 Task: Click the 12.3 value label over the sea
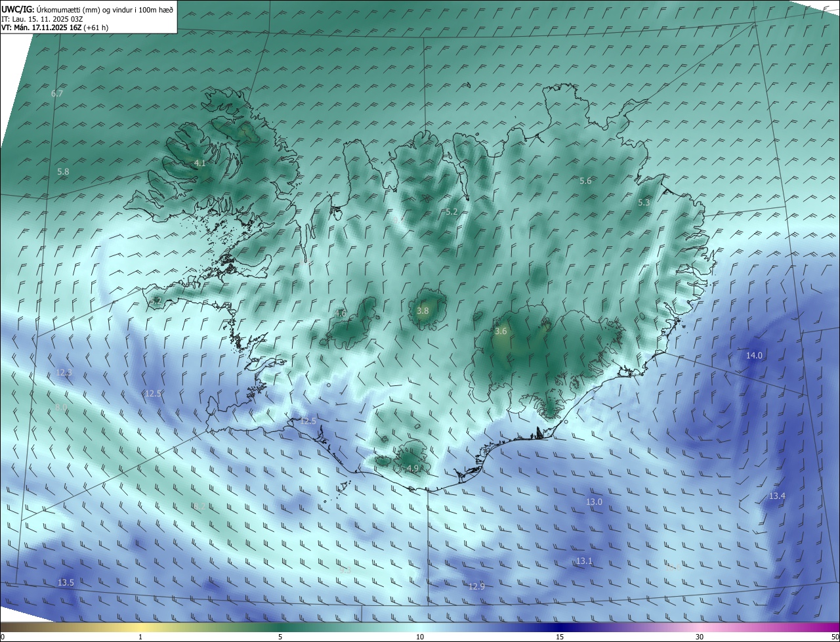[64, 373]
